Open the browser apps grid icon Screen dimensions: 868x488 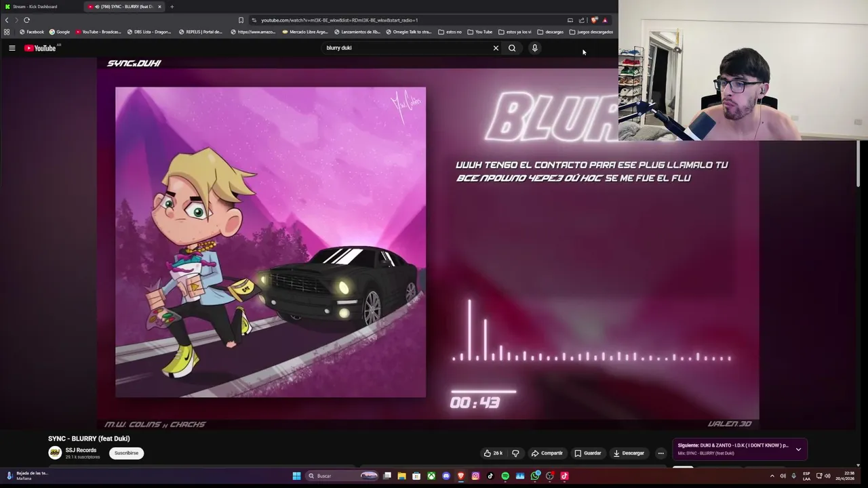tap(7, 32)
